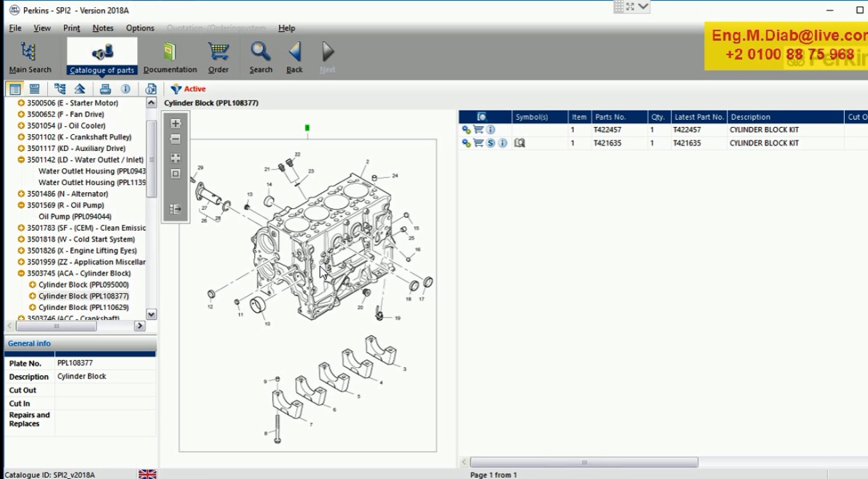Click the Search magnifier toolbar button
868x479 pixels.
tap(260, 57)
